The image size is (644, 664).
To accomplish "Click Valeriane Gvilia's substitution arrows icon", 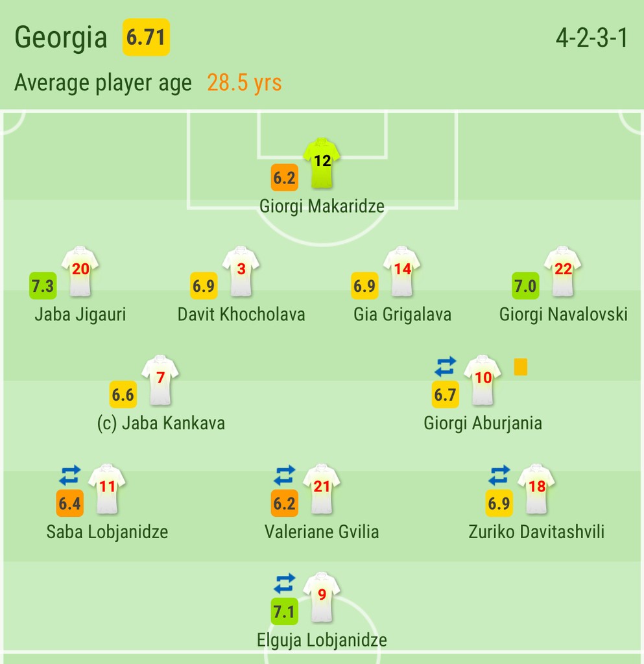I will coord(285,475).
